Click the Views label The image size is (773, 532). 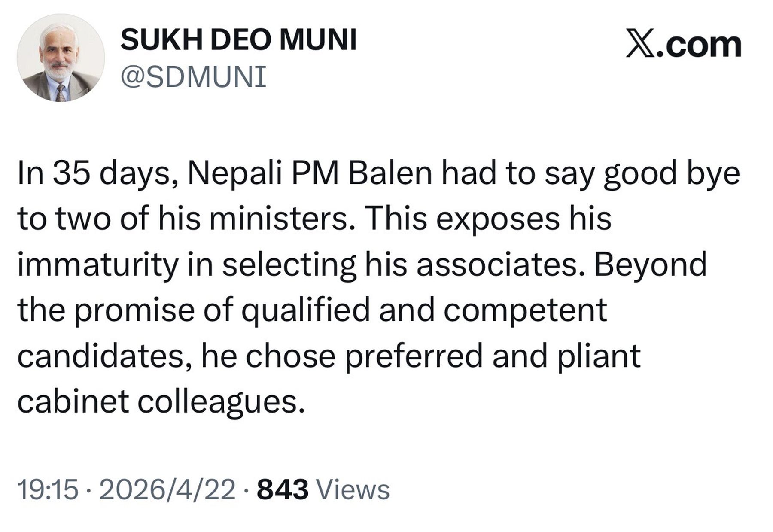point(352,489)
